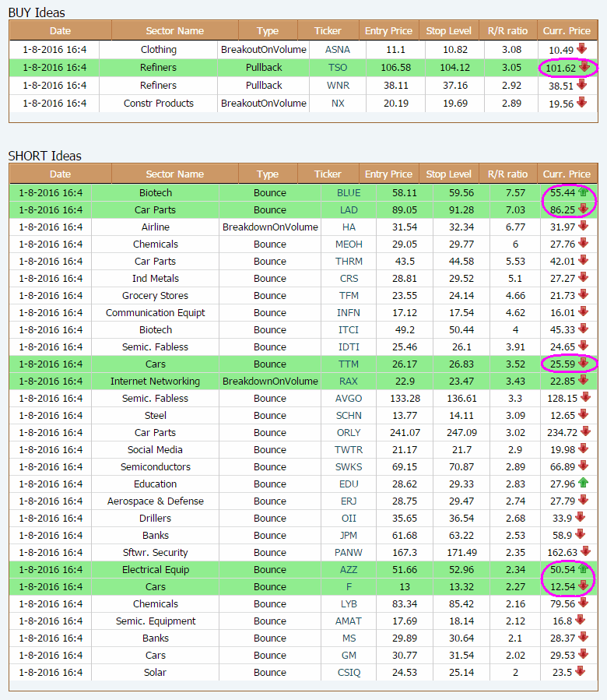
Task: Click current price 101.62 in the TSO row
Action: pos(560,68)
